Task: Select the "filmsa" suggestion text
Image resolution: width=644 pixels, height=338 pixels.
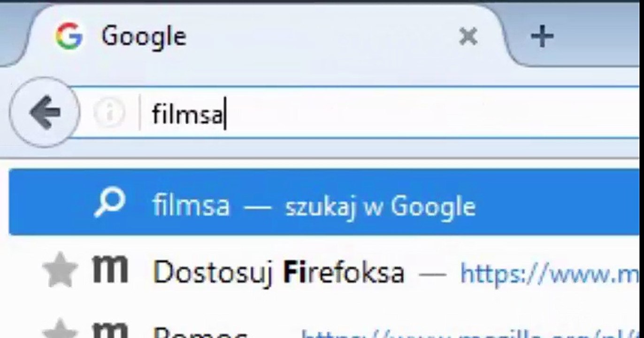Action: coord(191,206)
